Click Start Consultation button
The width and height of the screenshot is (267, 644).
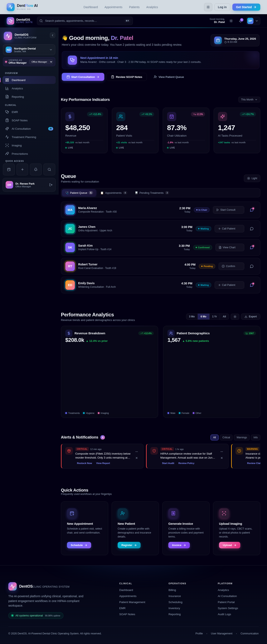[x=83, y=77]
